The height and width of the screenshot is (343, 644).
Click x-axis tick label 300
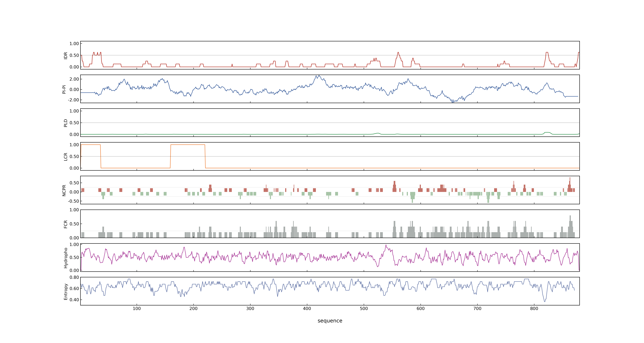(x=250, y=309)
